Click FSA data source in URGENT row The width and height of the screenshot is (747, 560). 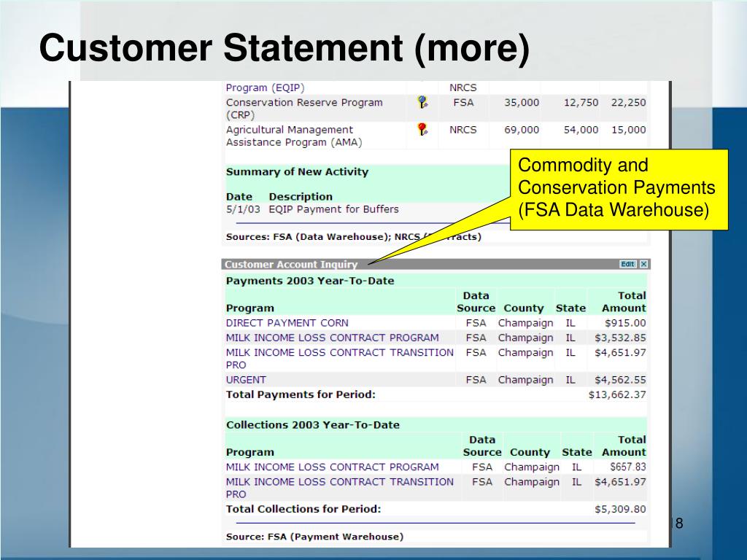476,380
